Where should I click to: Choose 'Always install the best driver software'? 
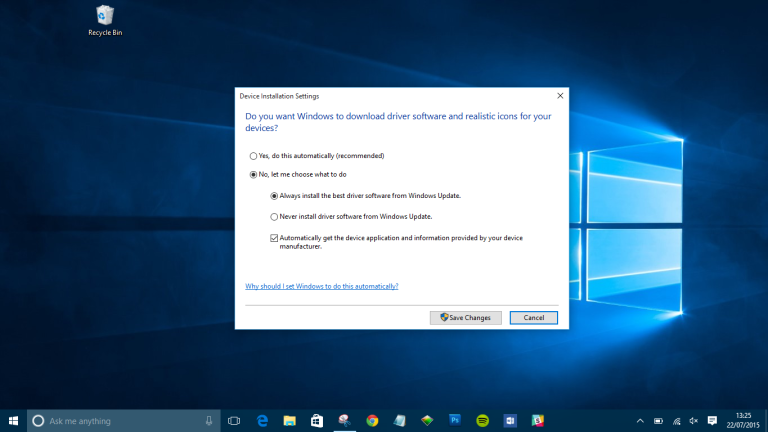coord(365,195)
